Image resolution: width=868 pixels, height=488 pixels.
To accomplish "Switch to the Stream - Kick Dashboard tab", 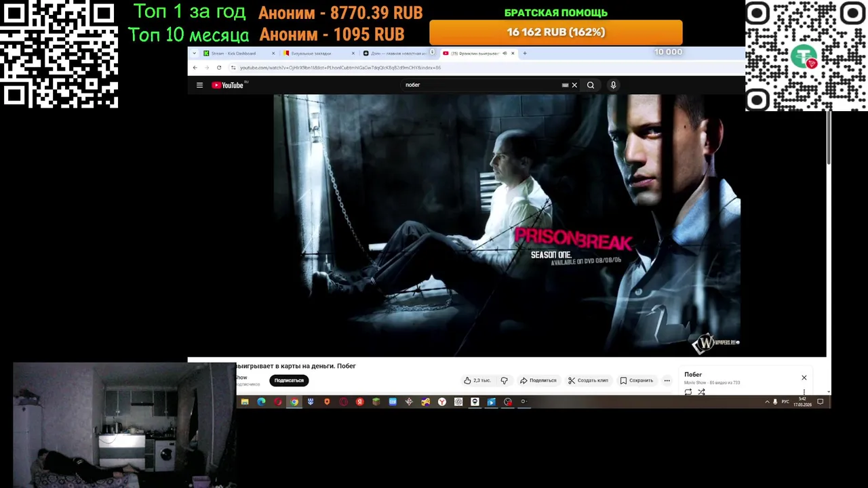I will click(239, 54).
